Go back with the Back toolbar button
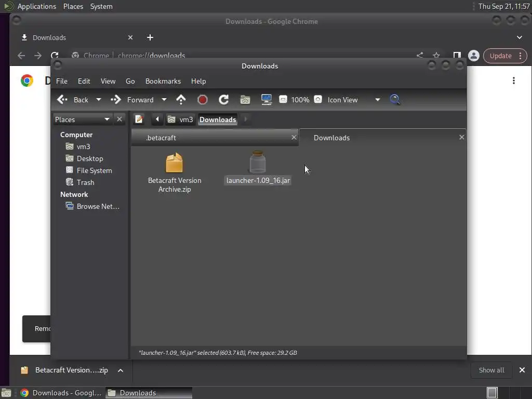 coord(72,100)
